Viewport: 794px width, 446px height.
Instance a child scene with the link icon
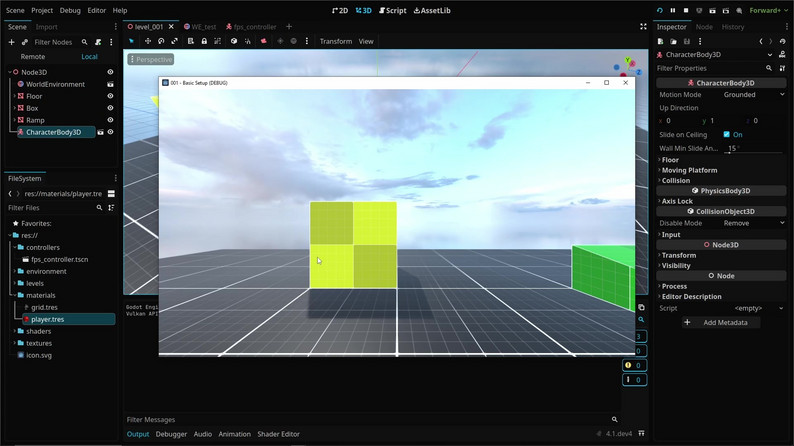(25, 42)
